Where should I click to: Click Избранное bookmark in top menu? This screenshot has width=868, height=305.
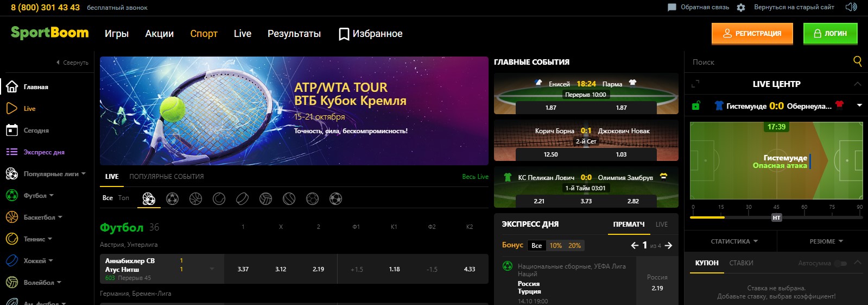click(x=371, y=34)
